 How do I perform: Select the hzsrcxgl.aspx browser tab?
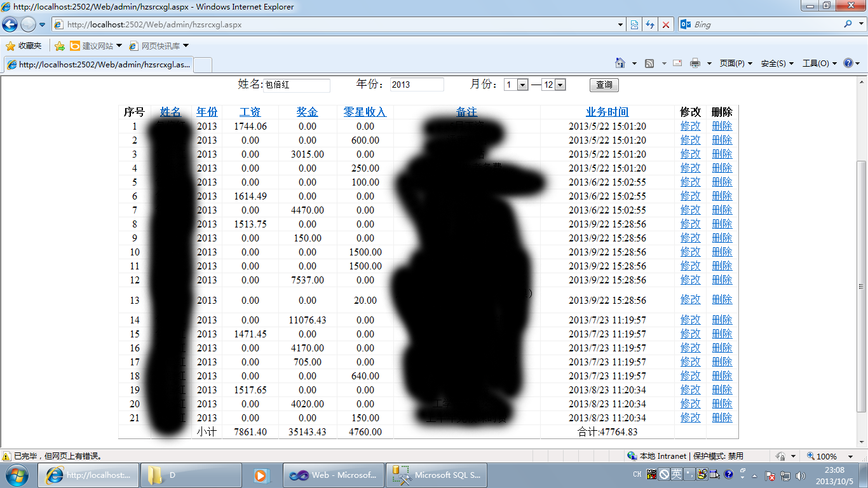click(98, 64)
